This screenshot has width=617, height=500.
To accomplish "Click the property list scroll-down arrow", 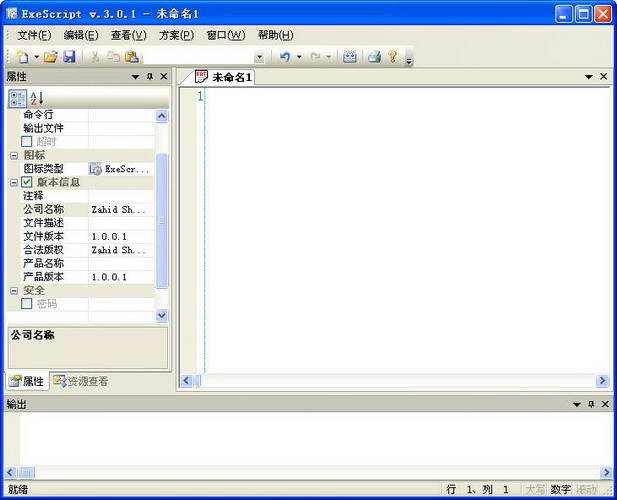I will click(x=162, y=315).
